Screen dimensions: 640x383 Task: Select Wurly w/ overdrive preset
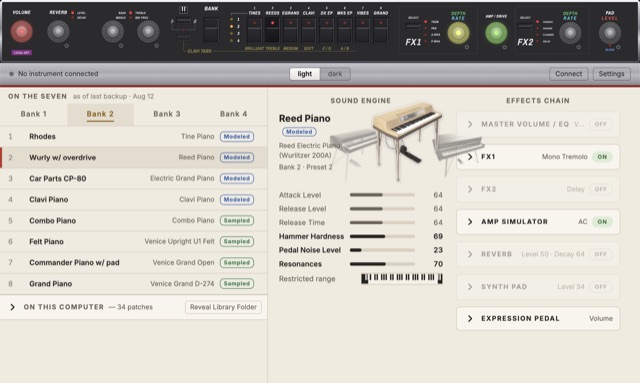(133, 158)
